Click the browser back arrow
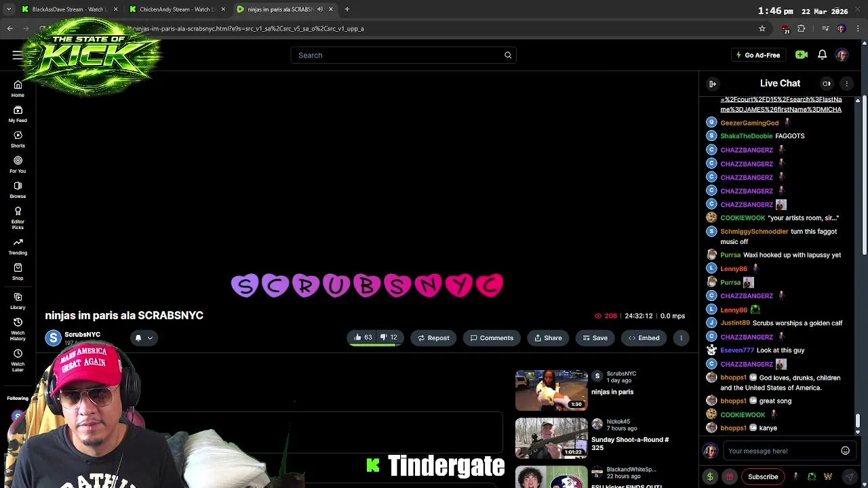Screen dimensions: 868x488 (10, 28)
